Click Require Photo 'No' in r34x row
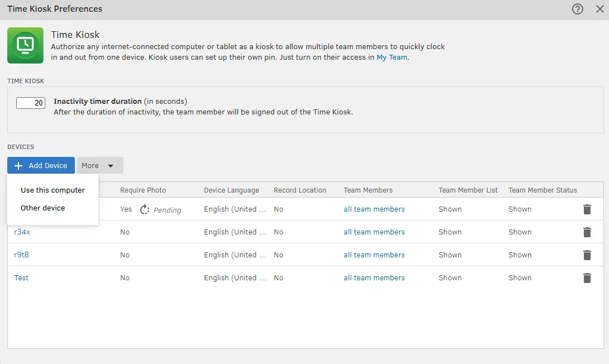The image size is (609, 364). click(x=125, y=232)
